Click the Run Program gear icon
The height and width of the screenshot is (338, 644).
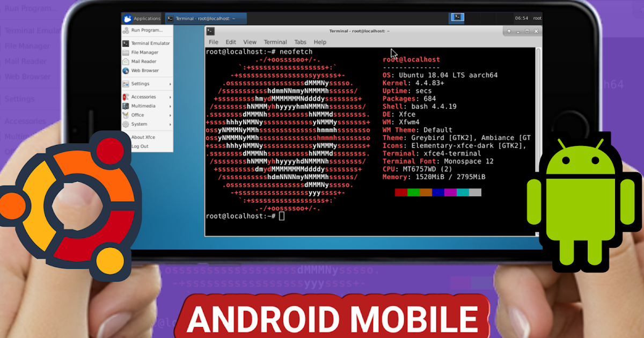tap(126, 30)
